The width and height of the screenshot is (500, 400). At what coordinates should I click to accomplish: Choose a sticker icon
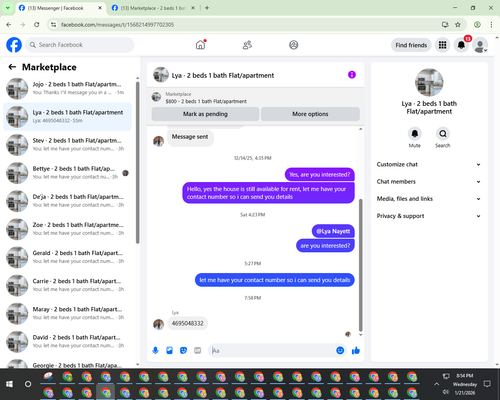[x=183, y=350]
